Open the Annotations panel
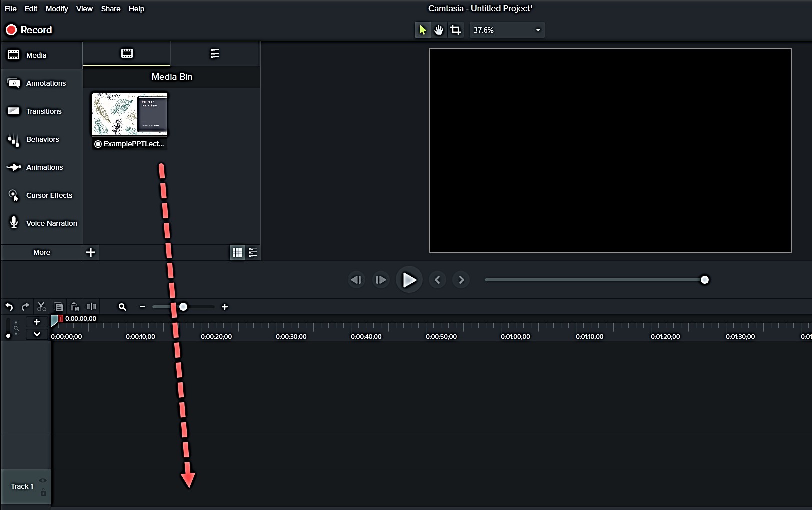This screenshot has width=812, height=510. [41, 83]
